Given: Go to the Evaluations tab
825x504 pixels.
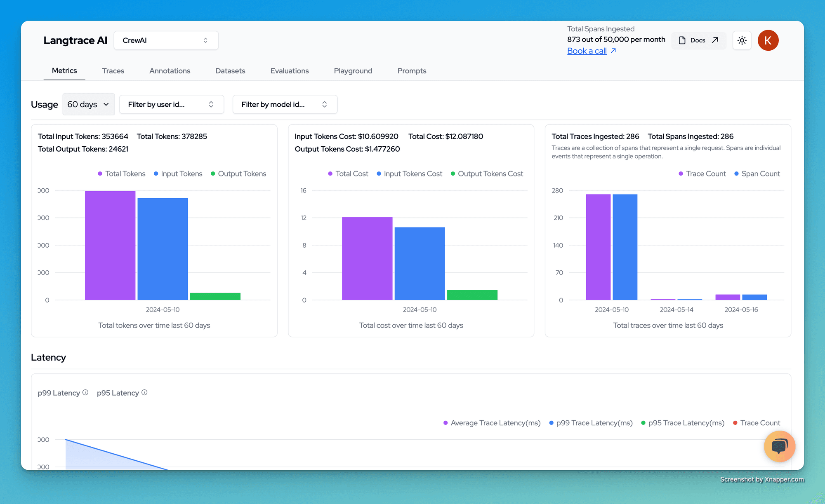Looking at the screenshot, I should point(289,71).
